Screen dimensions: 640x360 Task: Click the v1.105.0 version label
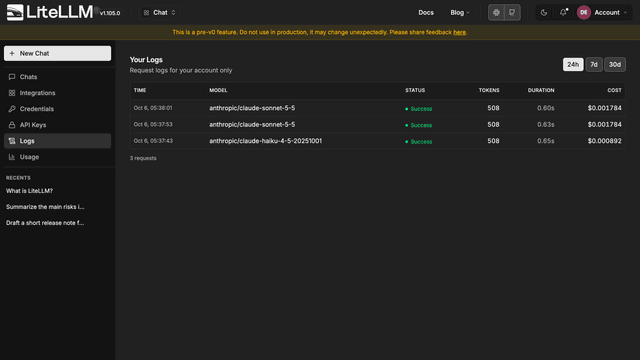(x=110, y=13)
